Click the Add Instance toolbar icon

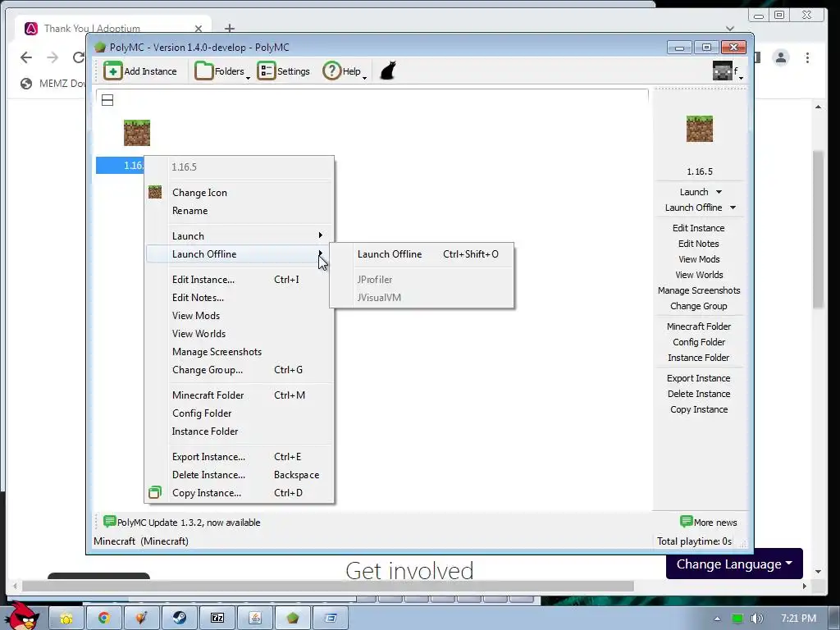[112, 71]
